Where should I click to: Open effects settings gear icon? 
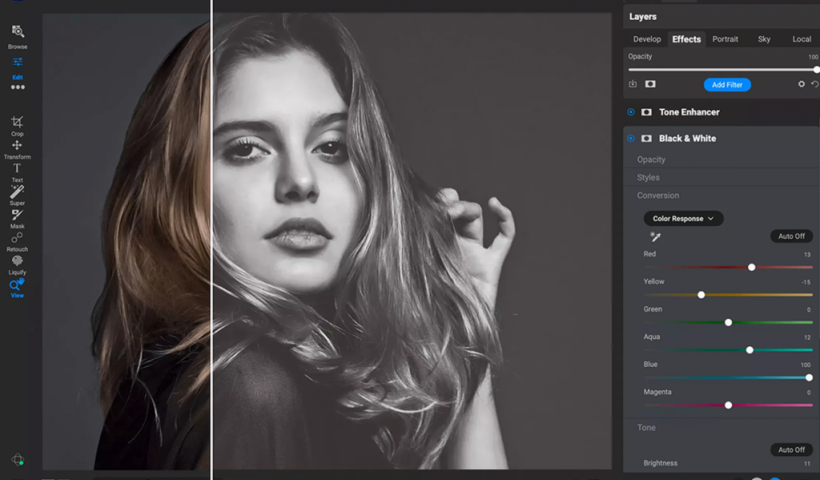click(x=801, y=85)
